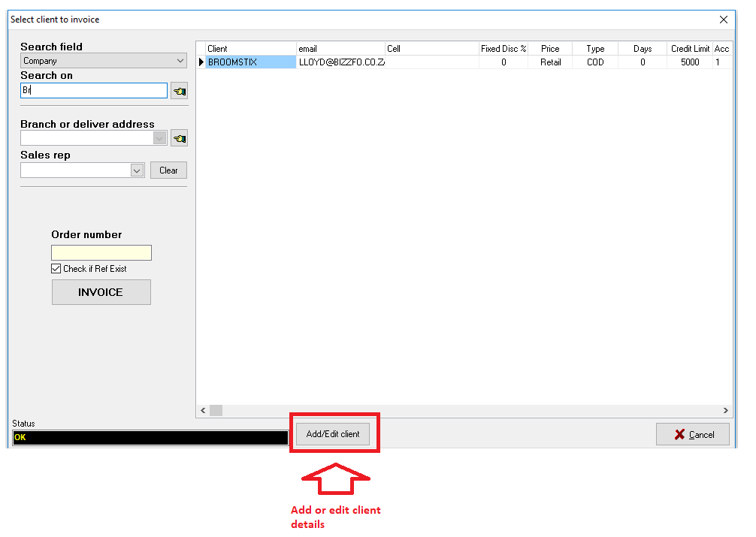Click the Credit Limit column header
756x537 pixels.
[x=689, y=49]
